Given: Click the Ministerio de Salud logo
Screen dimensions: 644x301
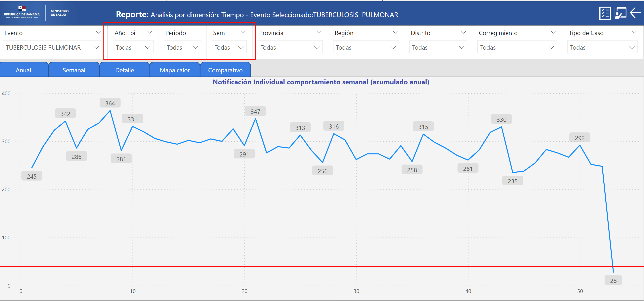Looking at the screenshot, I should [x=60, y=13].
